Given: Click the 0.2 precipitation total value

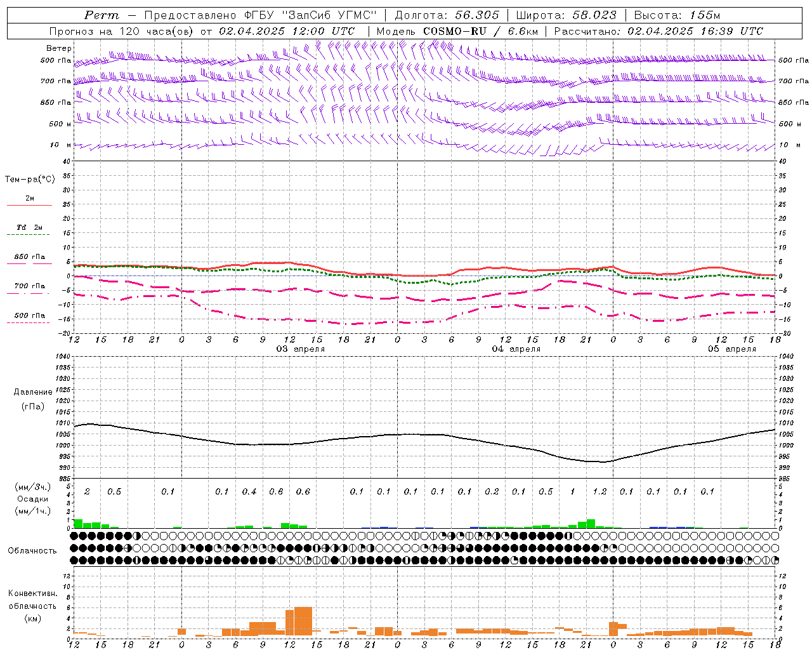Looking at the screenshot, I should 492,491.
